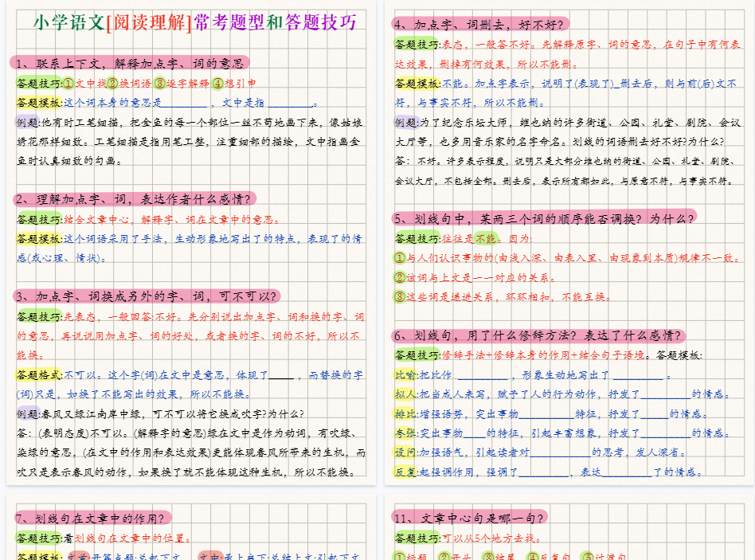
Task: Click the green 答题技巧 label under heading 11
Action: [x=417, y=538]
